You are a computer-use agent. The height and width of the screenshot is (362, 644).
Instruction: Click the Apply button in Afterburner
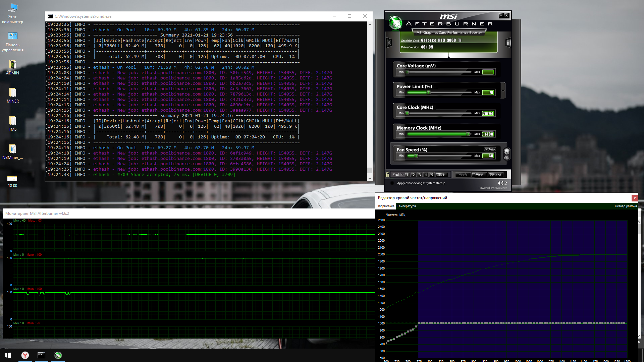point(463,174)
